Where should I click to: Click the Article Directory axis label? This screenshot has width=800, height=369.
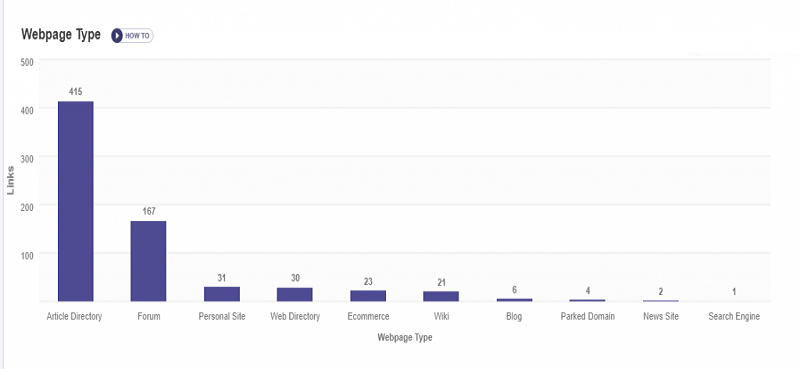pos(74,316)
